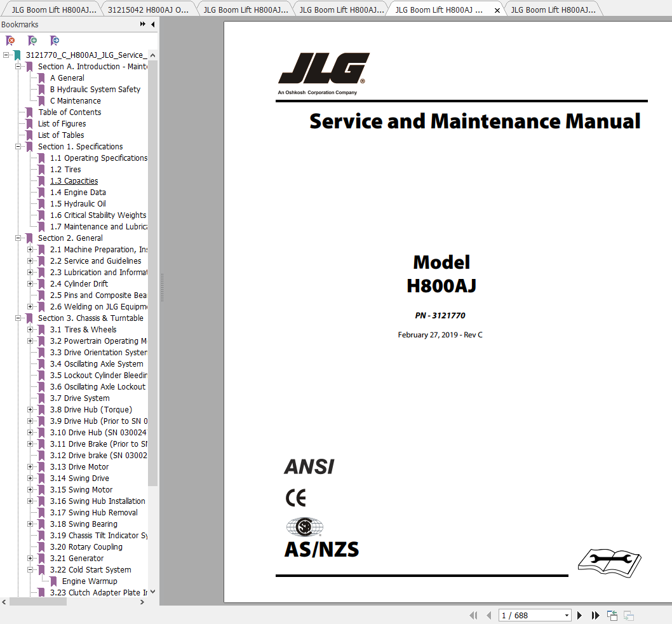
Task: Collapse the Bookmarks panel arrow
Action: click(x=153, y=24)
